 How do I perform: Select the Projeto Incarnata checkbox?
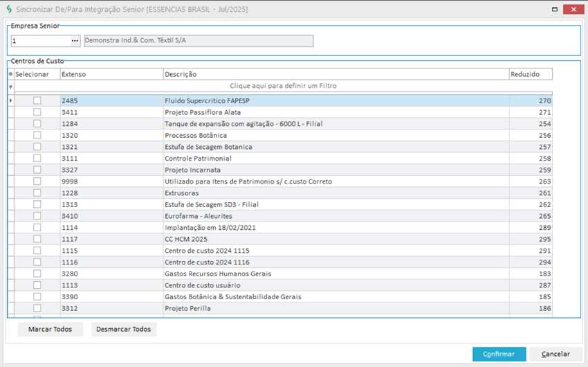(x=37, y=170)
